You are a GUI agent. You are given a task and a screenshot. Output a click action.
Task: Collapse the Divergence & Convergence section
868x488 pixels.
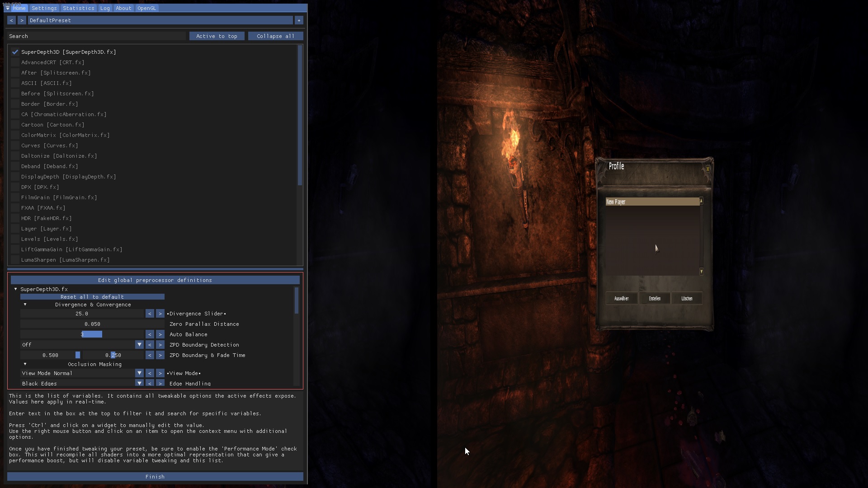coord(25,305)
